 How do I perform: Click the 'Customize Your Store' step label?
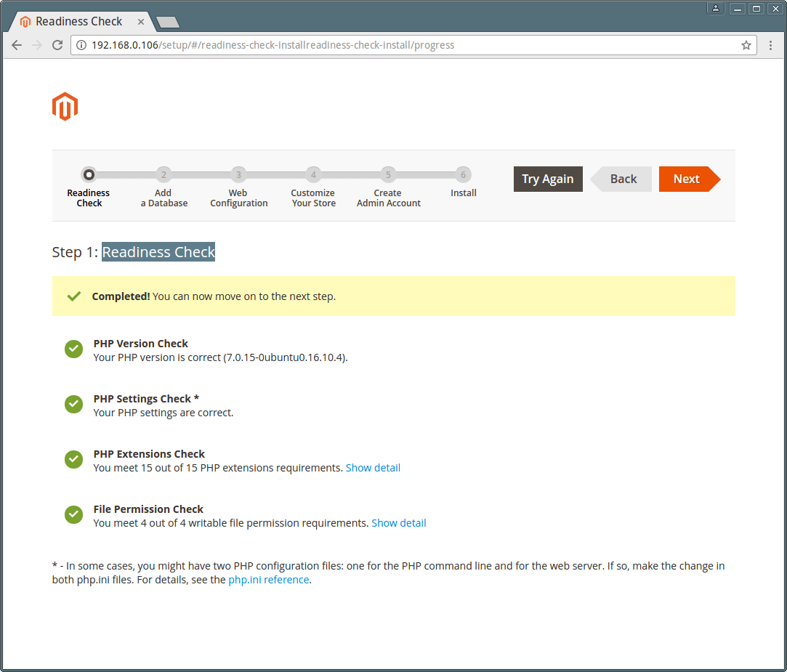[x=313, y=198]
